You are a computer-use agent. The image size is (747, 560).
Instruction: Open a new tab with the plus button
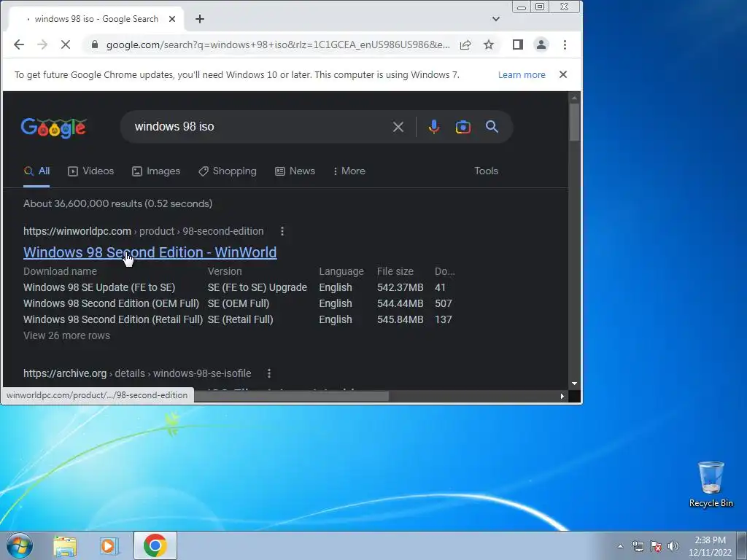(x=200, y=19)
